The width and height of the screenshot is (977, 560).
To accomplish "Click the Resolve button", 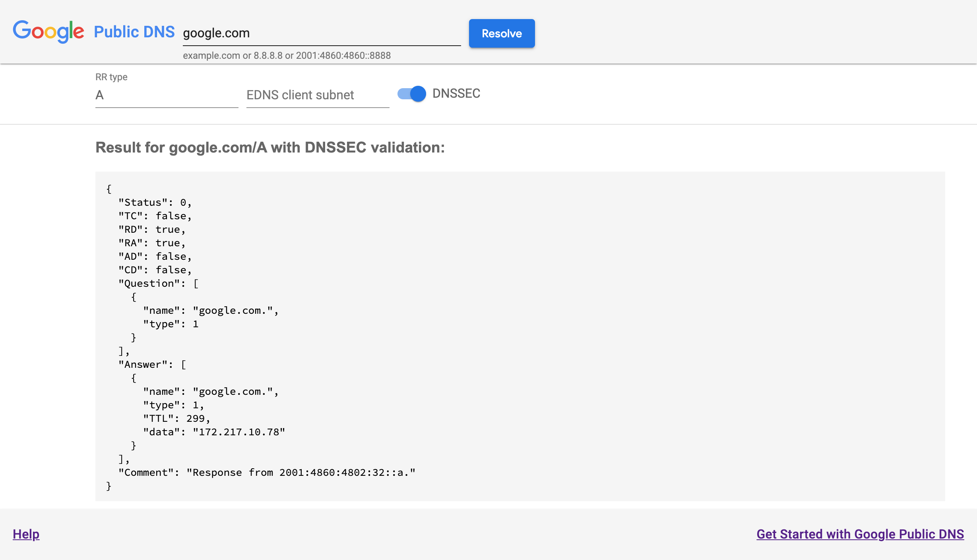I will (x=502, y=33).
